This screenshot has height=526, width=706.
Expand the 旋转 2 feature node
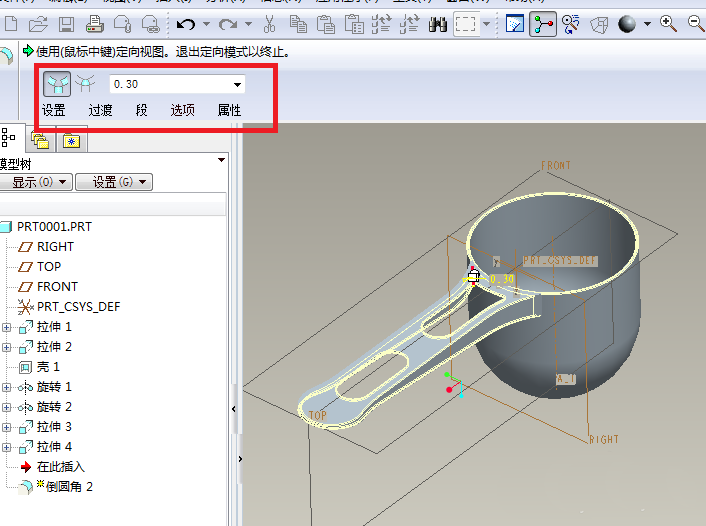point(6,407)
